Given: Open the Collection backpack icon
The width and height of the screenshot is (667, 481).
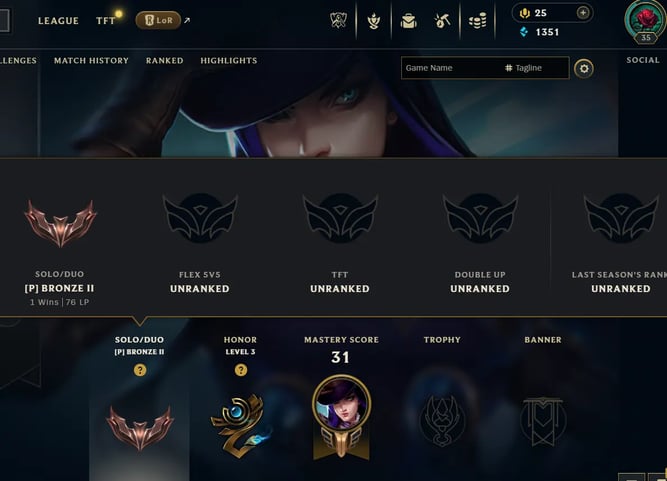Looking at the screenshot, I should pyautogui.click(x=408, y=20).
